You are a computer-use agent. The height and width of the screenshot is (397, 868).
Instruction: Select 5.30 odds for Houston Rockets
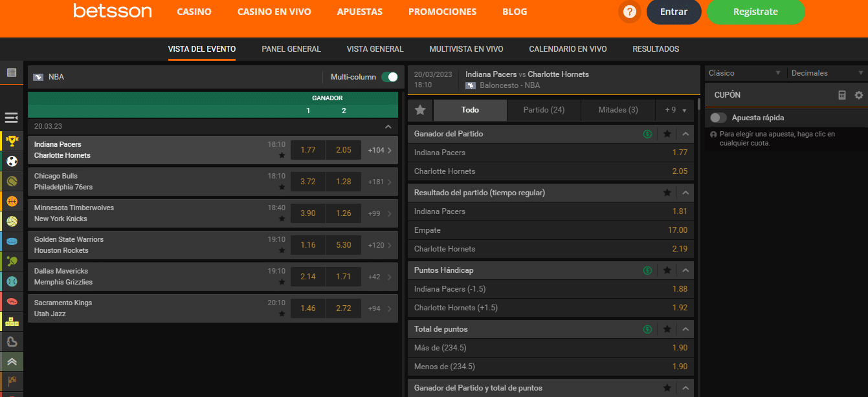[343, 245]
